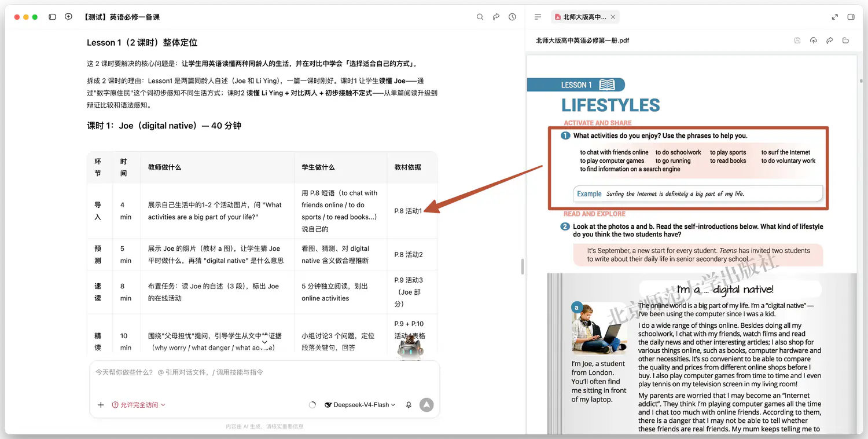Share the PDF file with the arrow icon
Image resolution: width=868 pixels, height=439 pixels.
(x=829, y=41)
